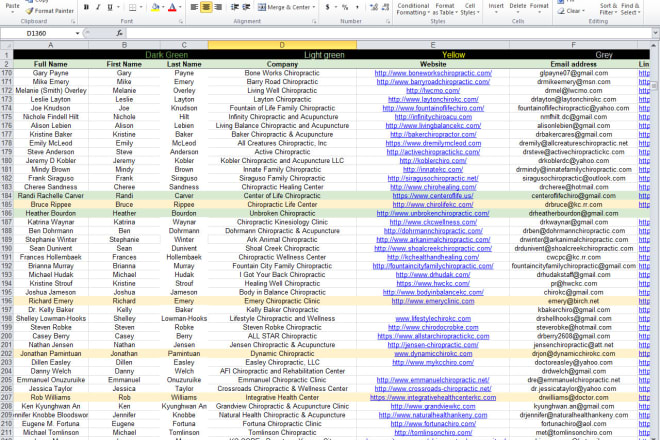Apply the yellow fill color bucket
Screen dimensions: 660x440
coord(155,7)
